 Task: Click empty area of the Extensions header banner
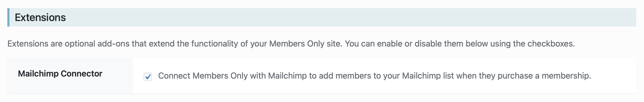341,17
